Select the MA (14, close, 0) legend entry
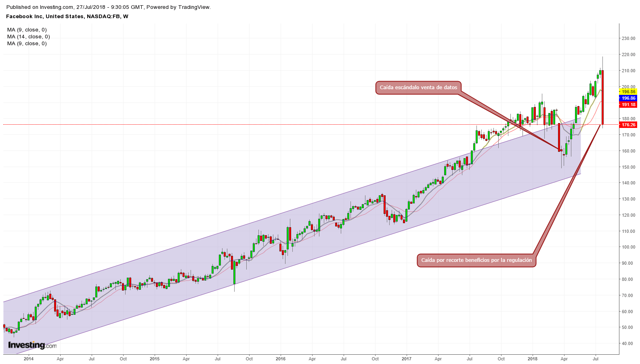The width and height of the screenshot is (640, 364). pyautogui.click(x=28, y=37)
